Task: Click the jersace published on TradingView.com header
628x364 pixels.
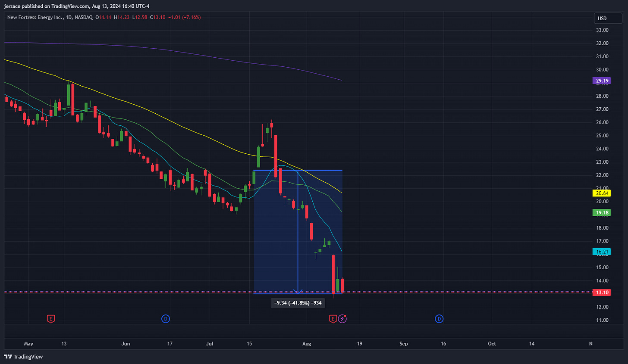Action: coord(77,6)
